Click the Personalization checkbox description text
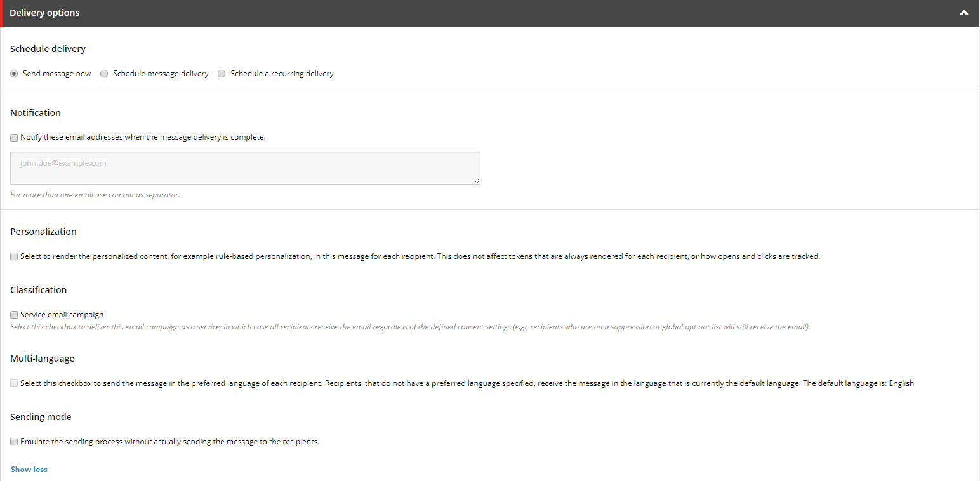The image size is (980, 481). (419, 256)
